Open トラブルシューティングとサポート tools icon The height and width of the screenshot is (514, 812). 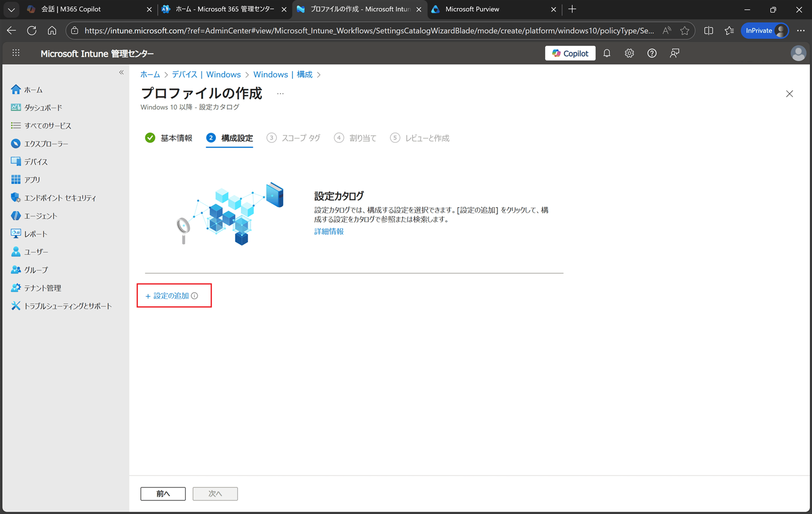pos(16,306)
